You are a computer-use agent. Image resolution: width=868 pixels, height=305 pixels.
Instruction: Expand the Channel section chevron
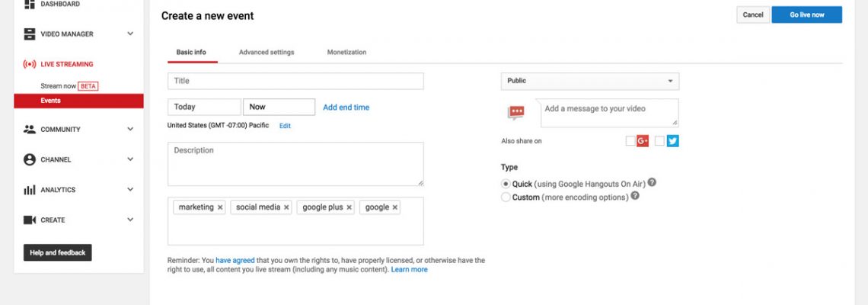point(130,160)
